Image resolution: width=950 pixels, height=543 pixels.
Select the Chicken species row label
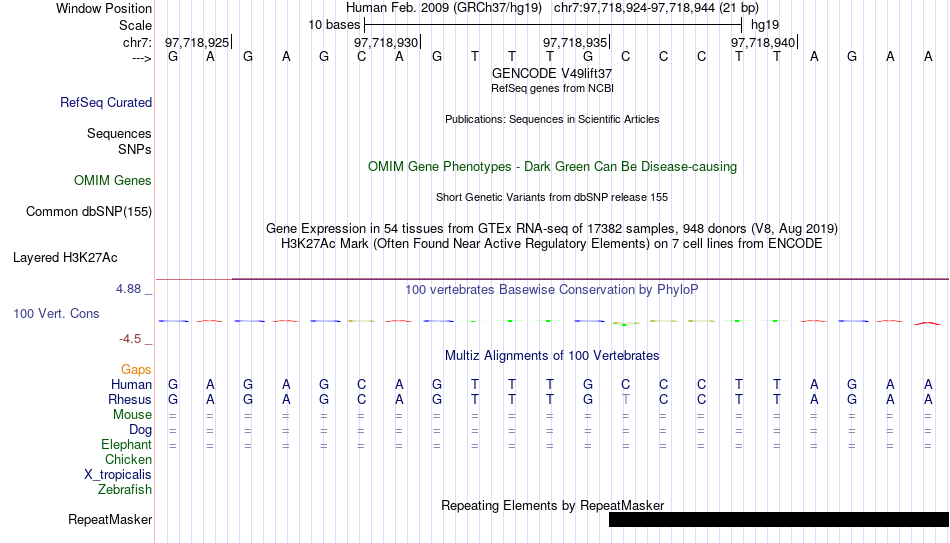128,459
